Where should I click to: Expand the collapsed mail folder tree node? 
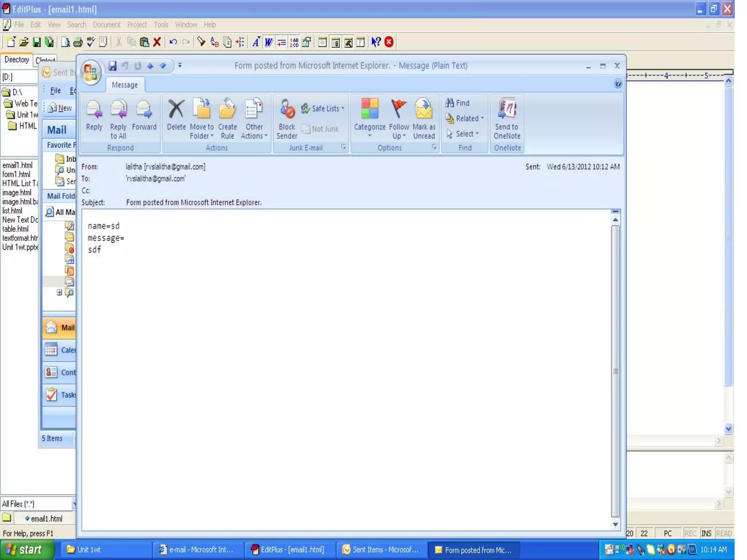pyautogui.click(x=59, y=292)
